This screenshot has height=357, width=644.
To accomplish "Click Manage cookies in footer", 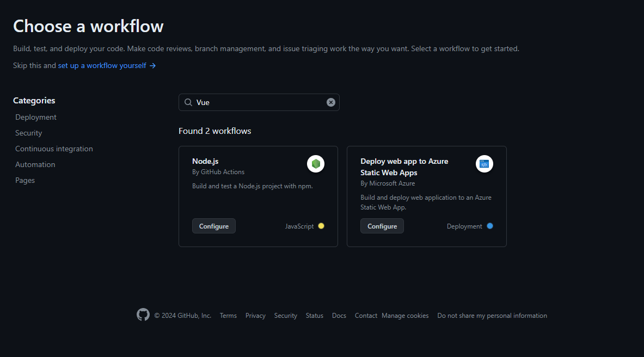I will [x=405, y=316].
